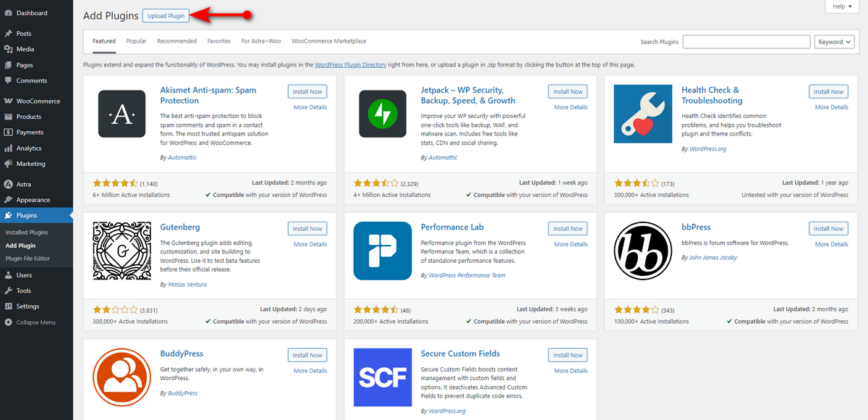Expand the Help panel dropdown

(x=842, y=6)
